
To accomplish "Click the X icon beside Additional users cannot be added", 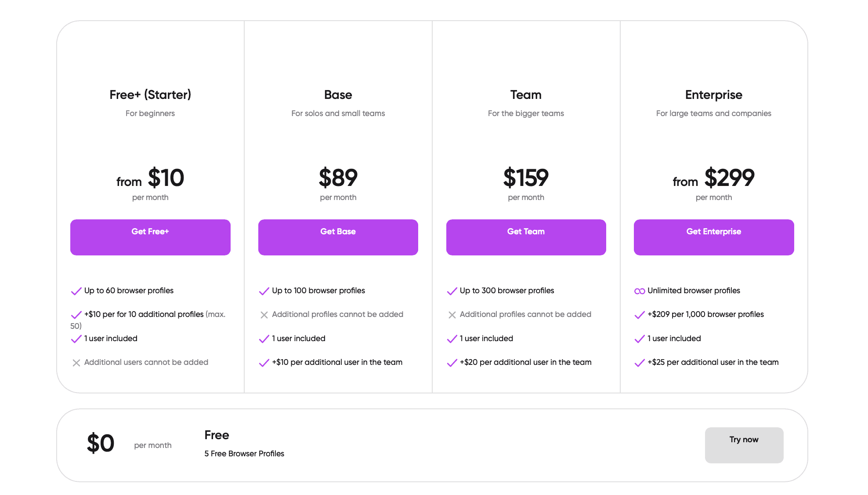I will click(x=76, y=363).
